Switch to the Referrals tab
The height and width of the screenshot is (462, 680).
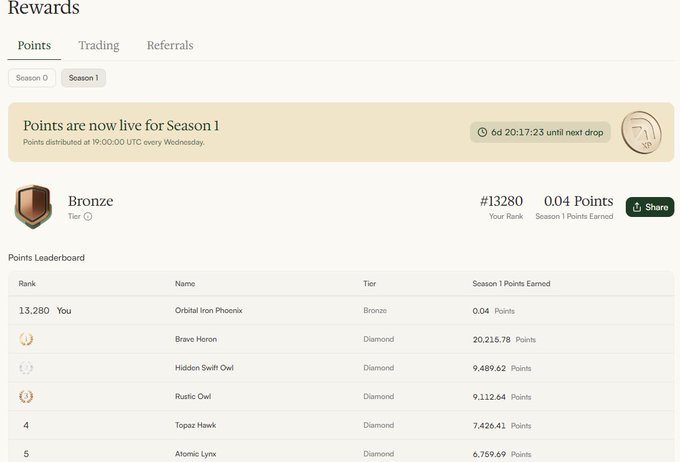(170, 45)
